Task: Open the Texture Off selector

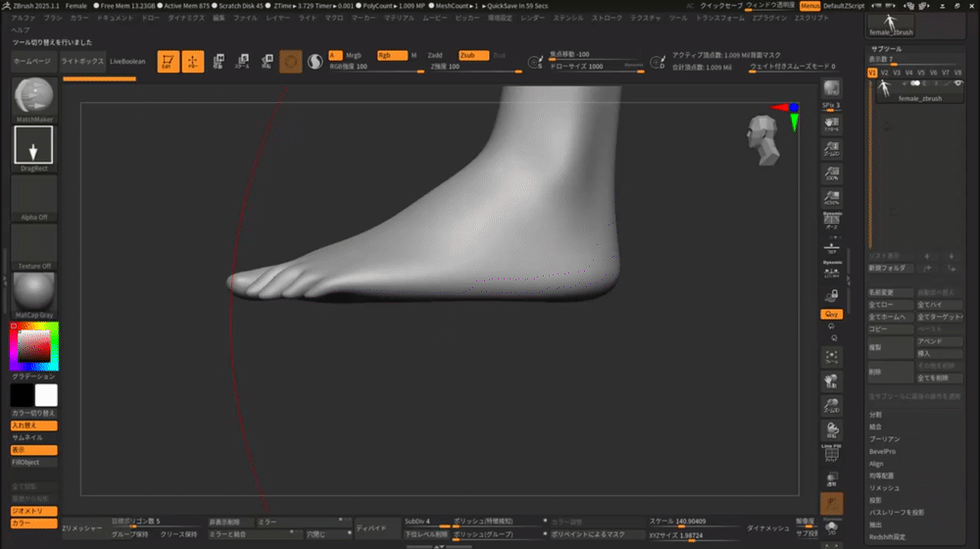Action: (x=33, y=247)
